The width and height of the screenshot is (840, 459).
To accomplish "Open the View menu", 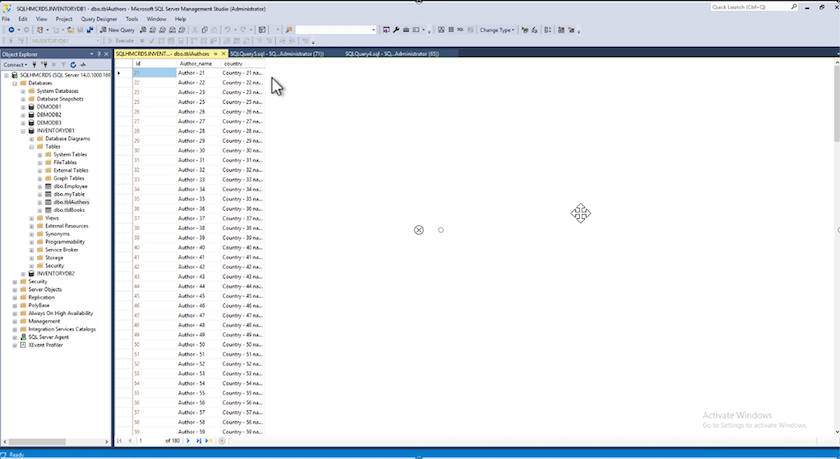I will click(41, 19).
